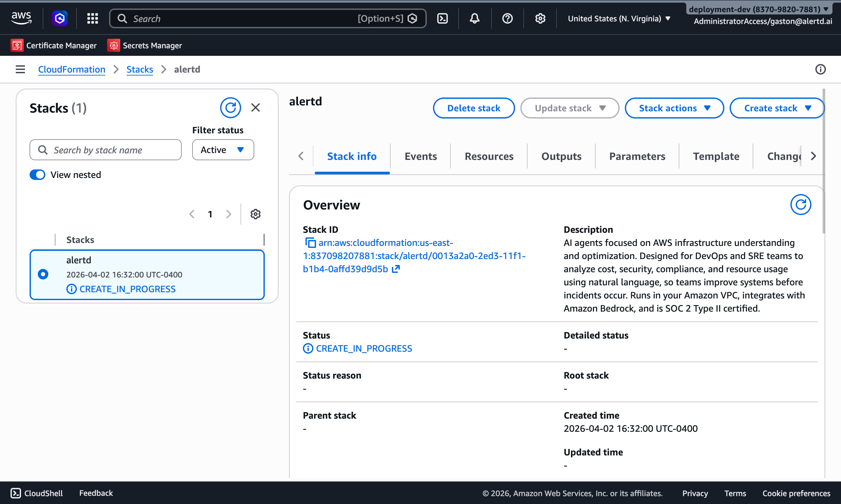841x504 pixels.
Task: Open the Stack ID ARN link
Action: (414, 256)
